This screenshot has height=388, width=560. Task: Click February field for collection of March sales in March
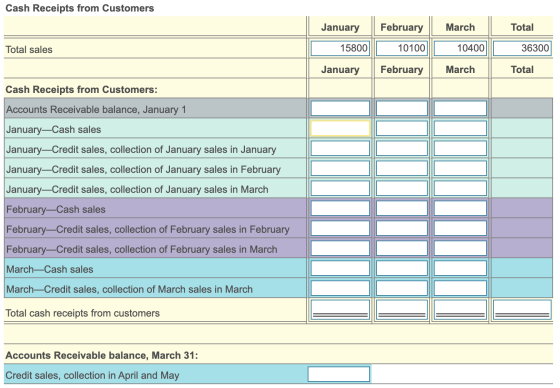pyautogui.click(x=402, y=288)
